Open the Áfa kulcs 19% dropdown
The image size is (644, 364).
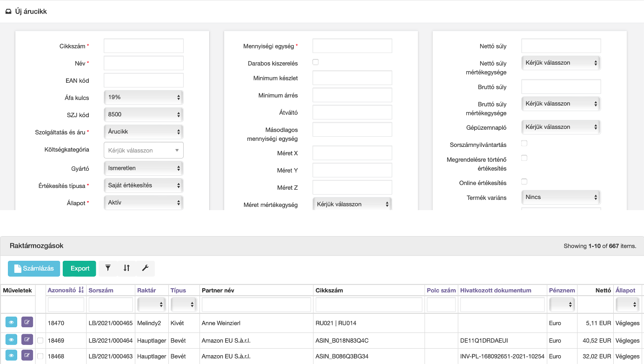(x=144, y=98)
